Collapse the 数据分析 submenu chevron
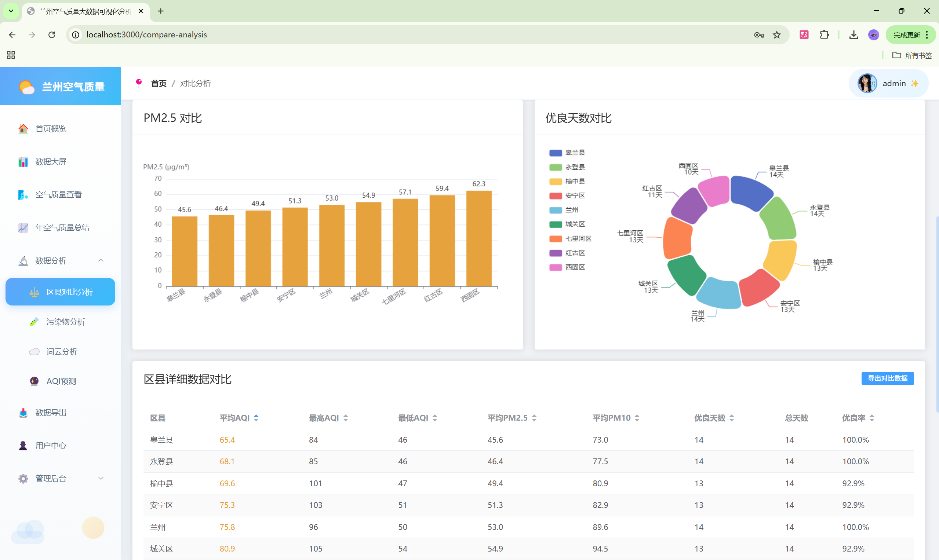 (101, 261)
